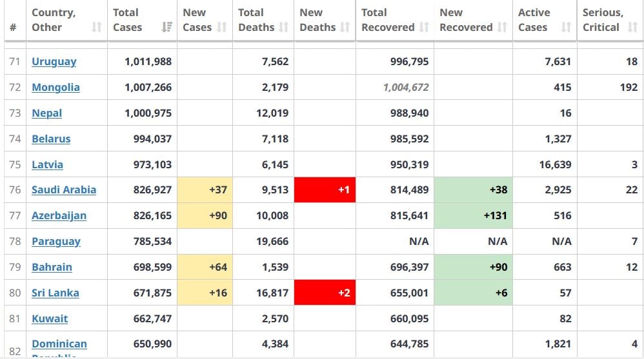This screenshot has height=359, width=644.
Task: Open the Latvia country link
Action: pos(47,164)
